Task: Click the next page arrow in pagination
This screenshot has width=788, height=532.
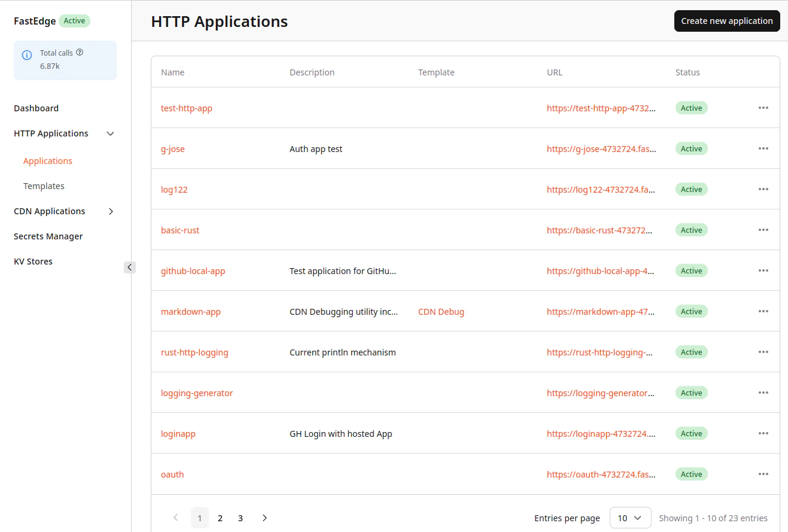Action: pyautogui.click(x=264, y=518)
